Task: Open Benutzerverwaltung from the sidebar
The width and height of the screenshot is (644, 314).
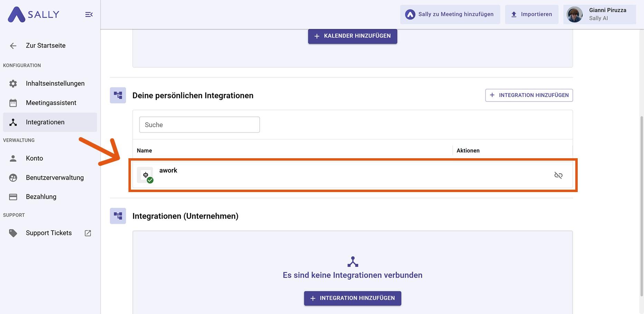Action: [x=55, y=178]
